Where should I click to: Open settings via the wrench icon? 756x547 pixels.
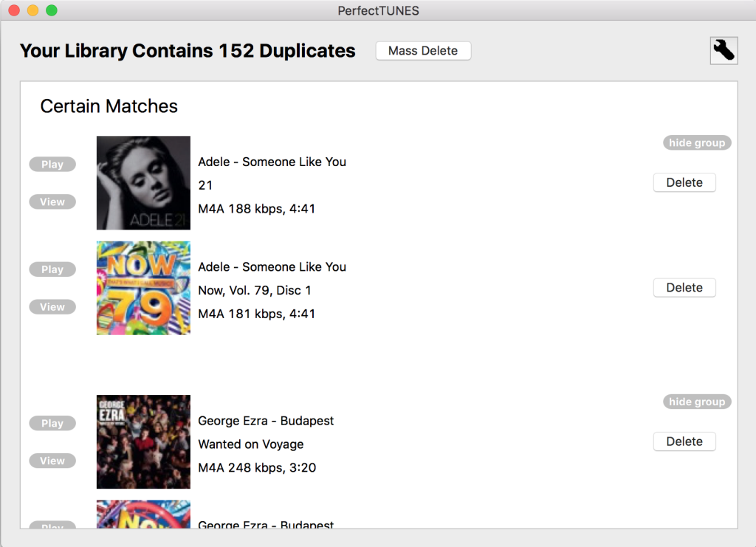(724, 51)
